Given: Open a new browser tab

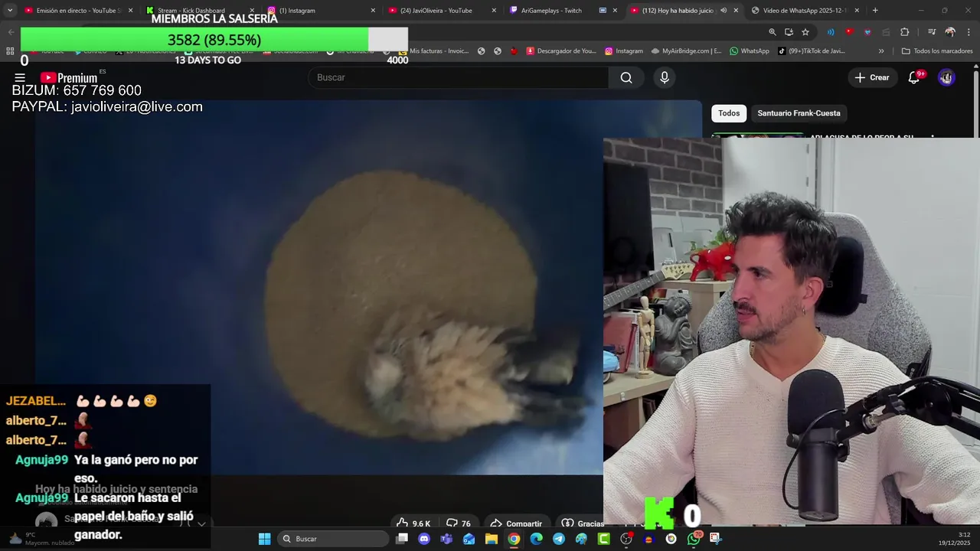Looking at the screenshot, I should coord(875,11).
